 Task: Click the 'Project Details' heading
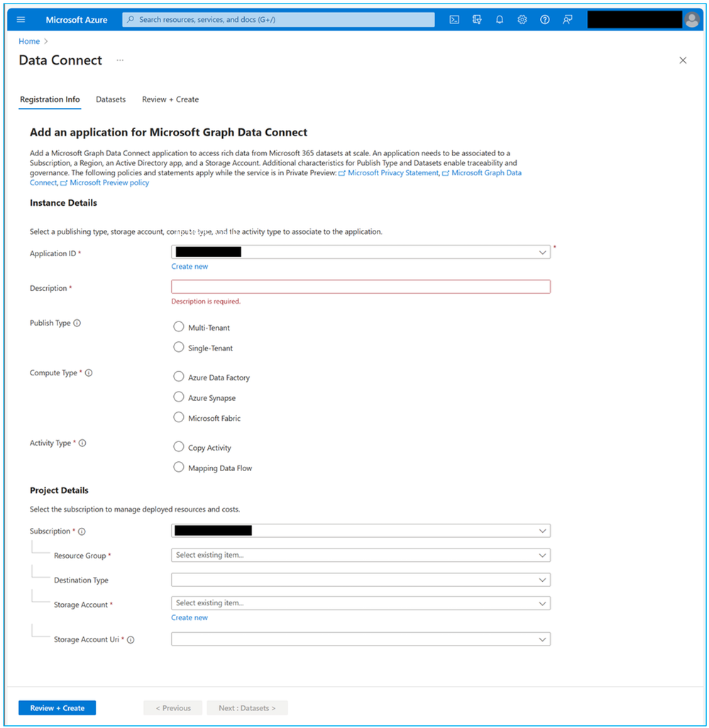point(59,490)
